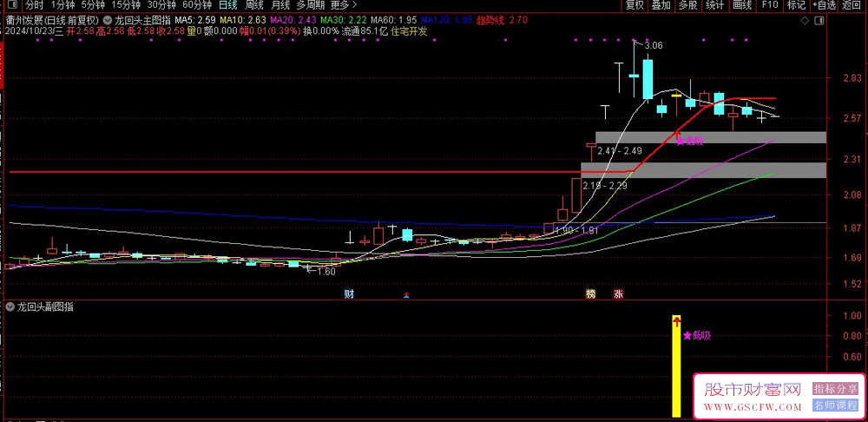This screenshot has height=422, width=868.
Task: Switch to 60分钟 period tab
Action: click(x=197, y=5)
